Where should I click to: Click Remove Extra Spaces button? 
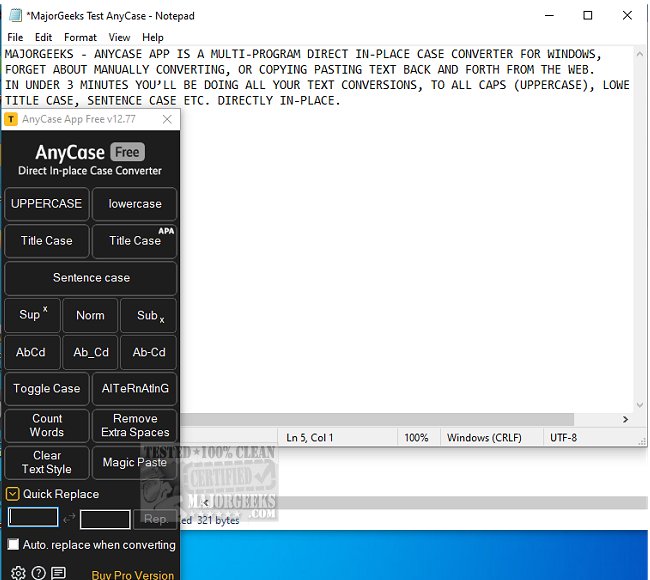pos(135,425)
